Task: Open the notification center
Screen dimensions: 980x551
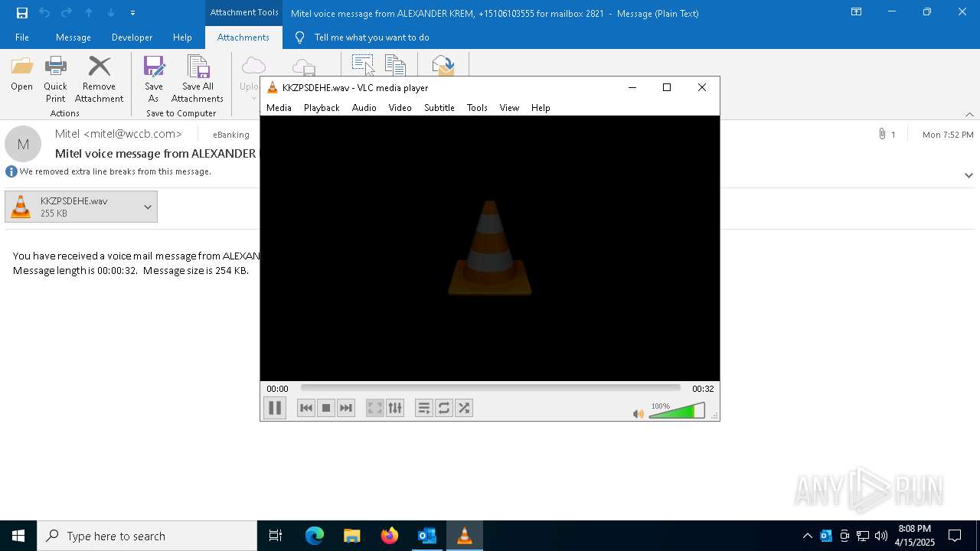Action: click(955, 536)
